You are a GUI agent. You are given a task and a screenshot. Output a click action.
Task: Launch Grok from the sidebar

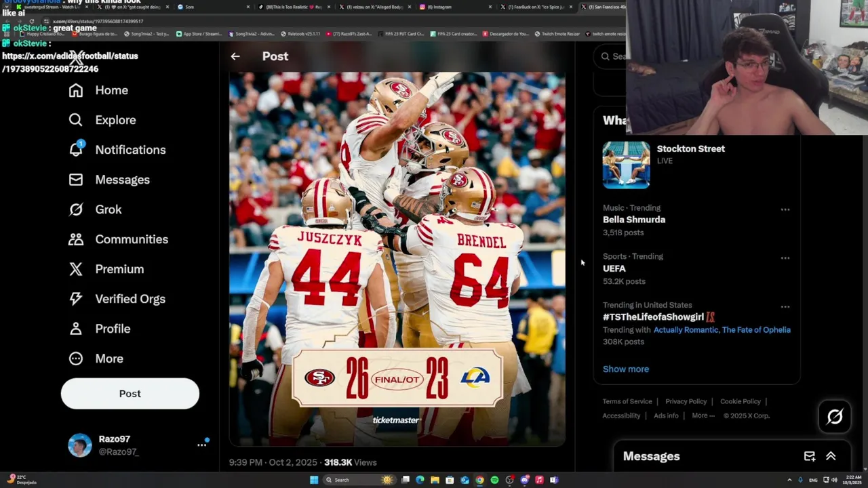click(x=95, y=209)
